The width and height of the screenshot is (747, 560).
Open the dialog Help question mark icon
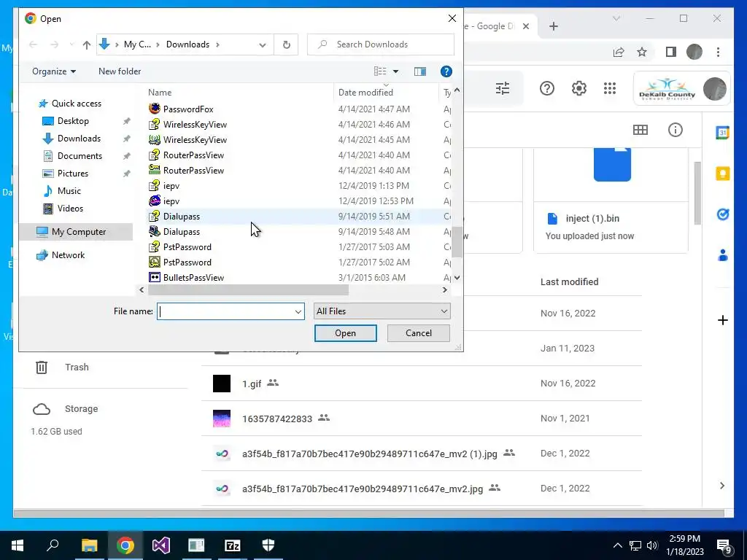coord(446,71)
